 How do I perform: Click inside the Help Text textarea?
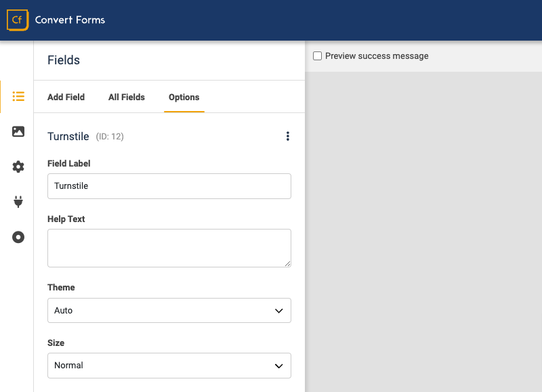tap(169, 248)
